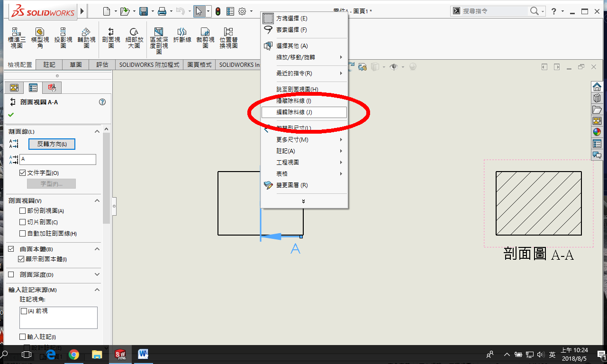Open the SOLIDWORKS 附加程式 tab

149,65
